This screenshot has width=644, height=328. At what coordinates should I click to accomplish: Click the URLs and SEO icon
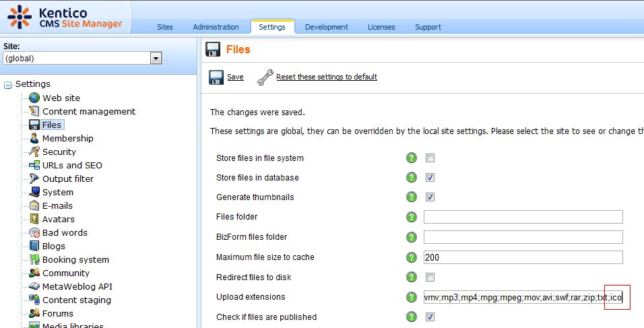point(34,165)
